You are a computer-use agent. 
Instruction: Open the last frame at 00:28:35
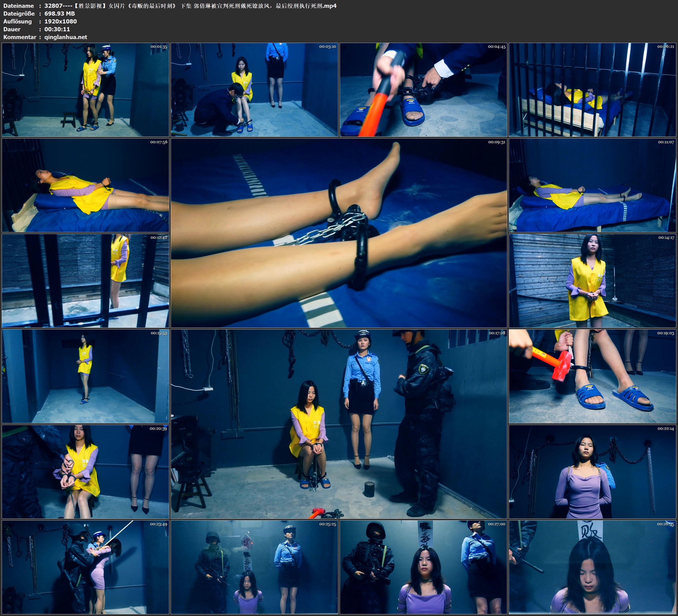point(593,567)
